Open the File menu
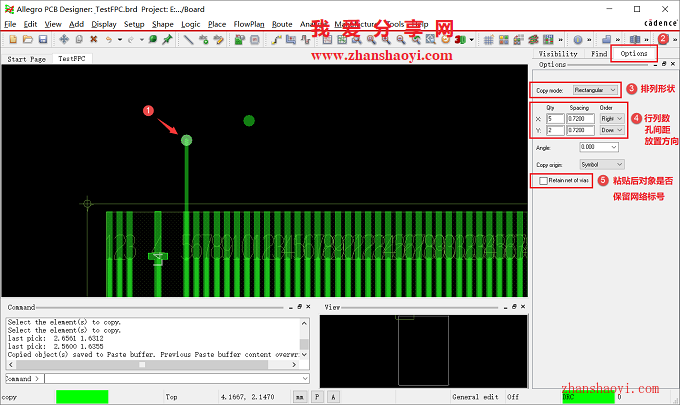680x405 pixels. (x=10, y=24)
